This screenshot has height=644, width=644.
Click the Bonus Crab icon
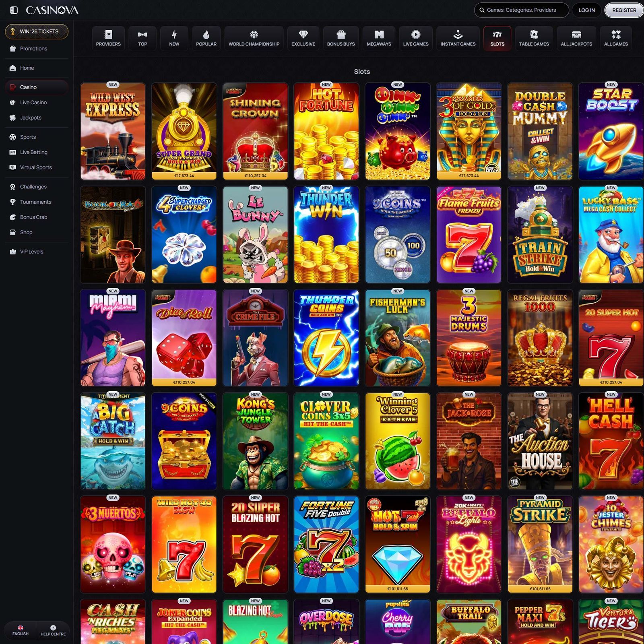click(12, 217)
